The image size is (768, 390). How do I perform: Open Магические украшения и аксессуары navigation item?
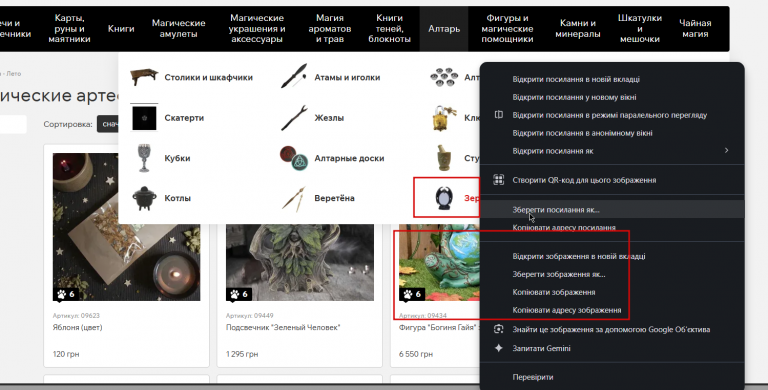257,28
